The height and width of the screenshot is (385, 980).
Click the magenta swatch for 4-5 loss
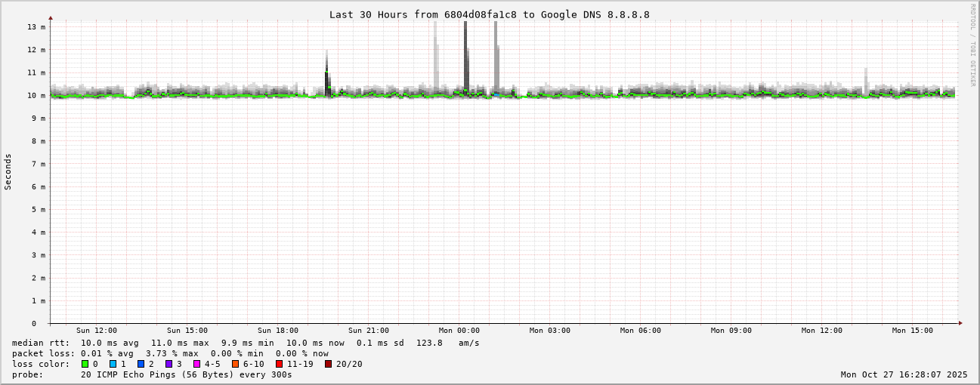tap(197, 364)
